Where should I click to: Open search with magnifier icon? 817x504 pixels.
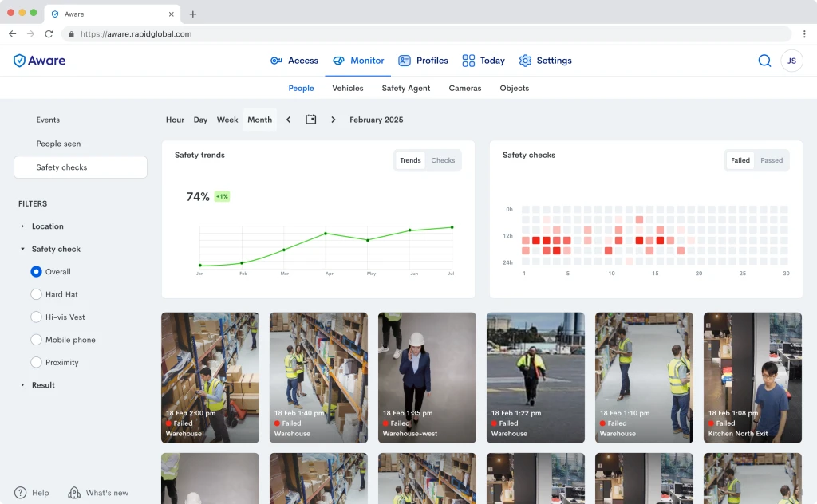click(764, 61)
